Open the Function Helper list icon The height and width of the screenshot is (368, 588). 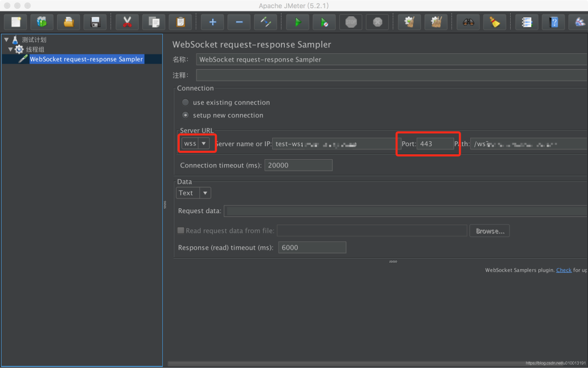click(x=526, y=22)
